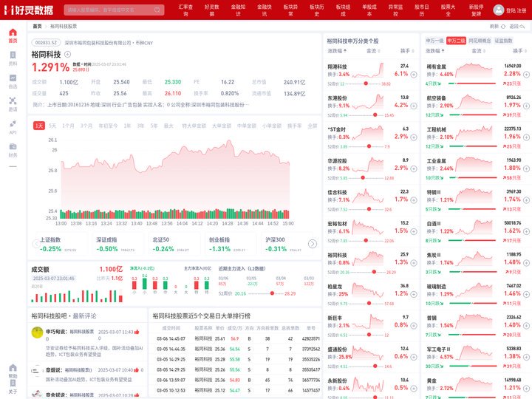Add 黄金 sector with its plus icon

tap(526, 389)
